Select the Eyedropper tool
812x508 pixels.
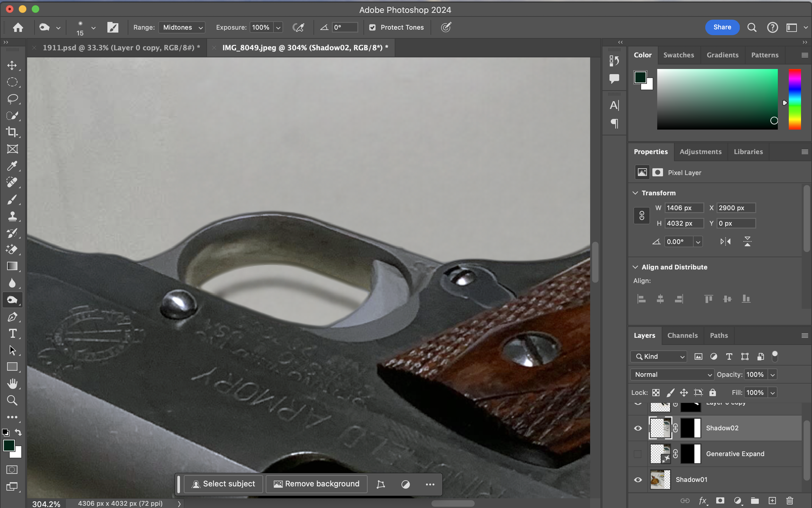point(12,166)
